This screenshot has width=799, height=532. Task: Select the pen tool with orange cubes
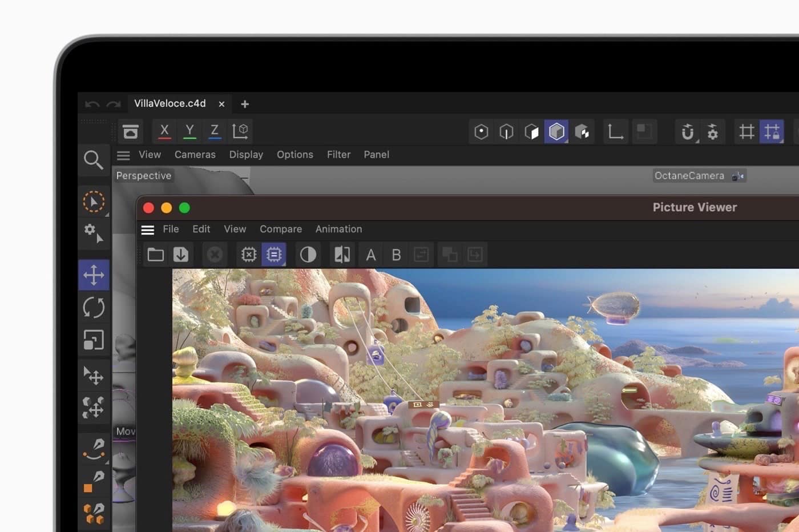tap(94, 513)
